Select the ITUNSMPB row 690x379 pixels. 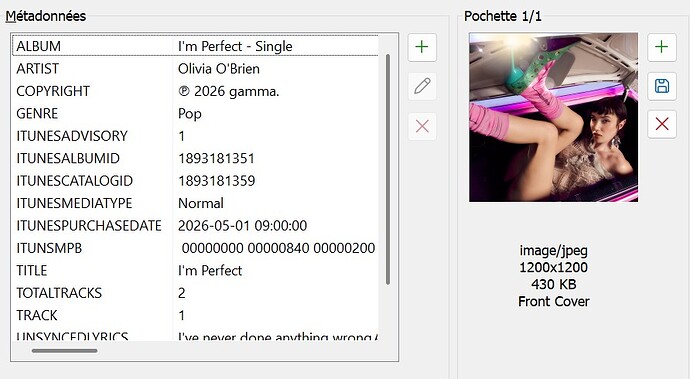tap(195, 248)
